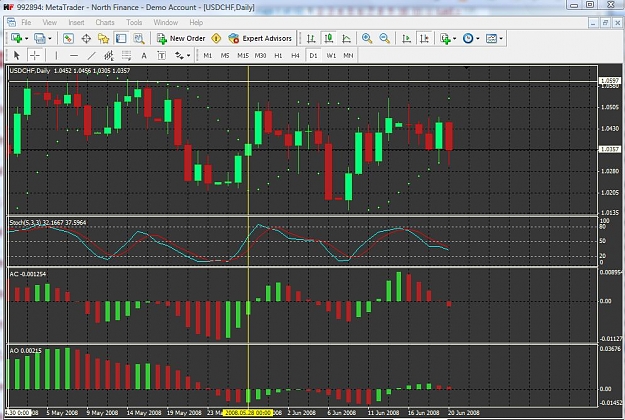Select the Text Label tool

click(x=161, y=55)
